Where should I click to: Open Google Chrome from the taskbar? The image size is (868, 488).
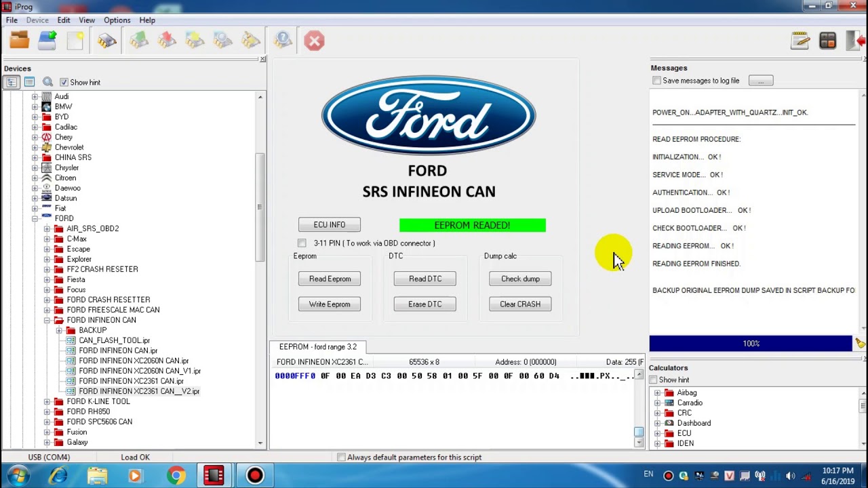(176, 476)
